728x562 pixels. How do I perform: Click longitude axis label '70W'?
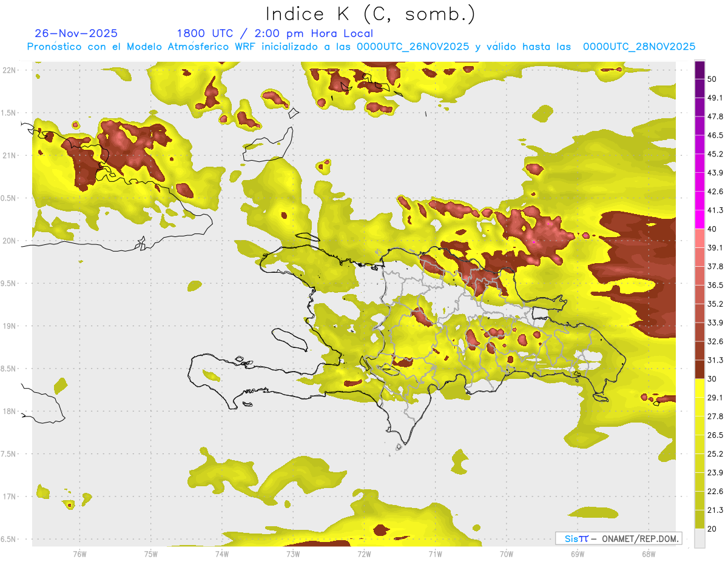point(507,554)
